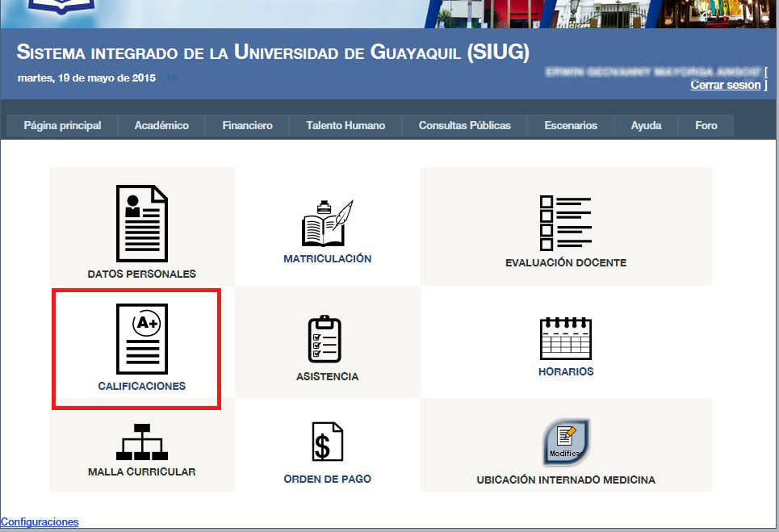The height and width of the screenshot is (532, 779).
Task: Click the Orden de Pago dollar icon
Action: tap(326, 441)
